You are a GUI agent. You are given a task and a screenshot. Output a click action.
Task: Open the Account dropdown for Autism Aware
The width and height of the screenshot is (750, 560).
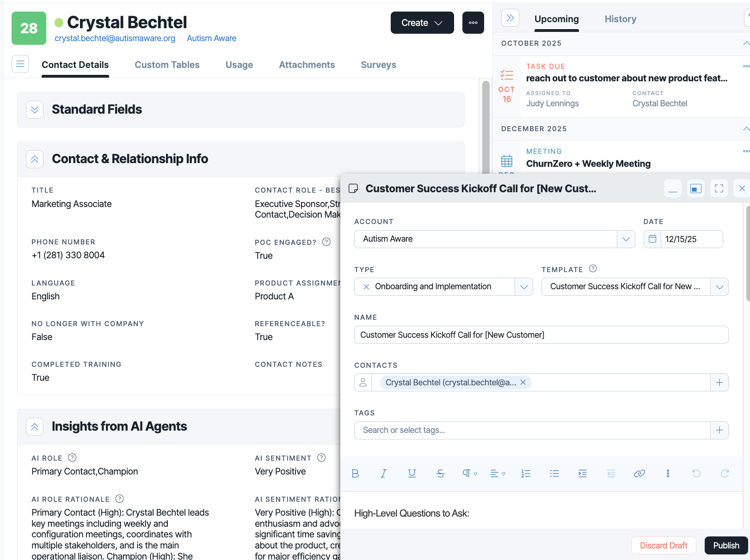[x=626, y=239]
